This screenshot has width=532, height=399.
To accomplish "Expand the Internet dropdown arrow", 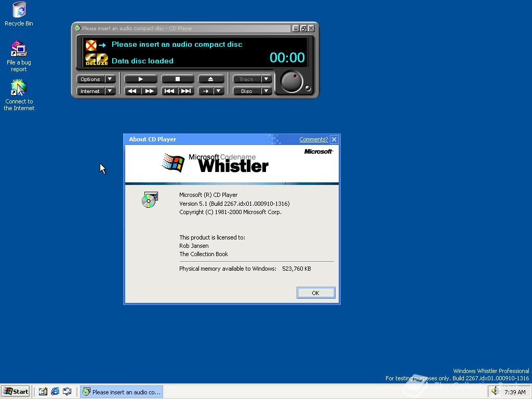I will (110, 91).
